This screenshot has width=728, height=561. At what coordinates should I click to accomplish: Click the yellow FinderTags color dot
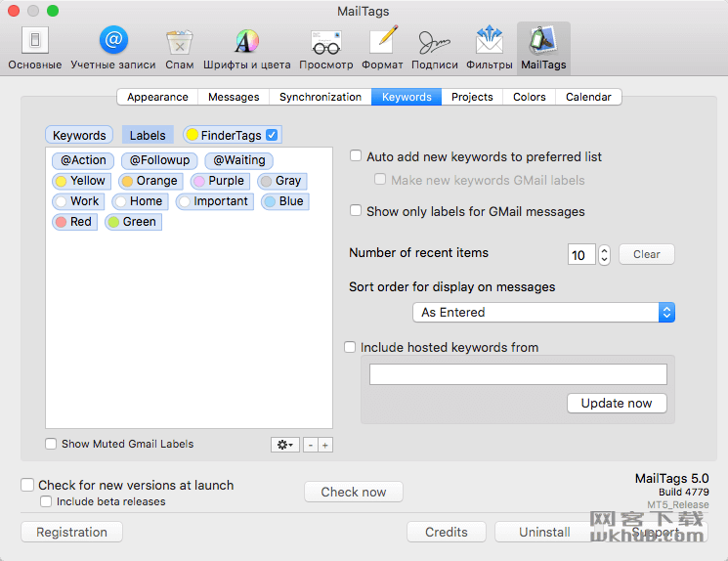point(193,135)
